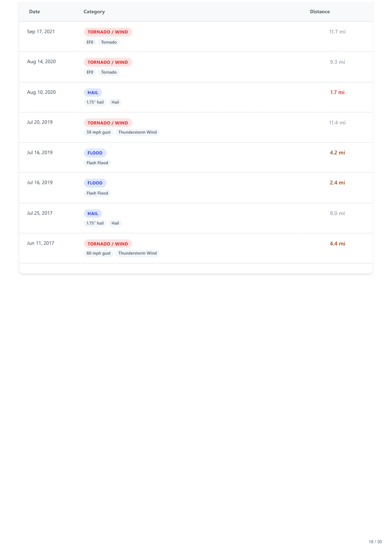Select the Flood badge with 4.2 mi distance
The image size is (392, 554).
(95, 153)
